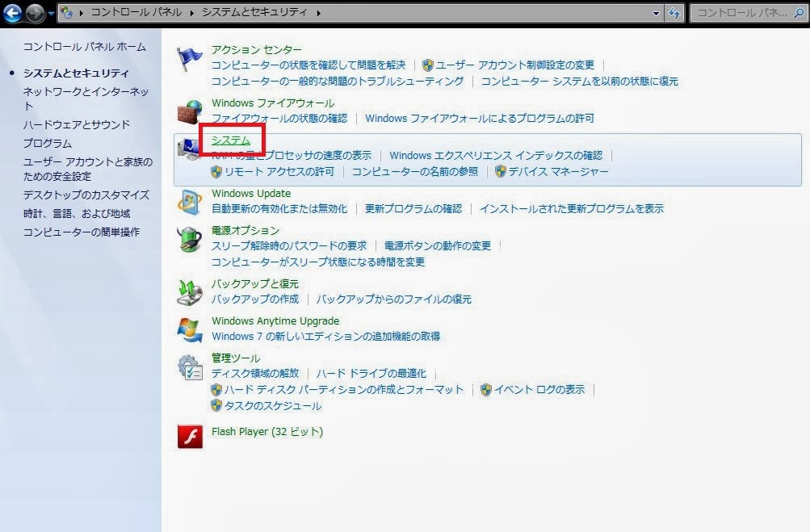The height and width of the screenshot is (532, 810).
Task: Click ファイアウォールの状態の確認 link
Action: click(279, 119)
